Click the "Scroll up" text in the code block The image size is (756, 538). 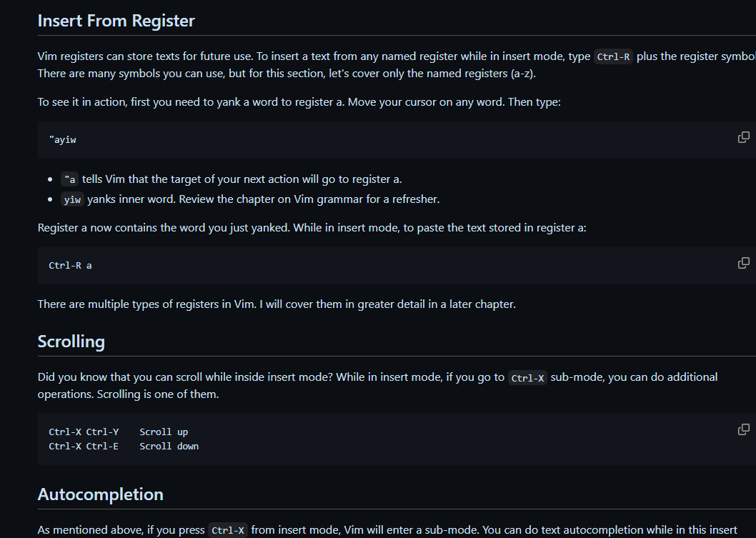click(164, 432)
